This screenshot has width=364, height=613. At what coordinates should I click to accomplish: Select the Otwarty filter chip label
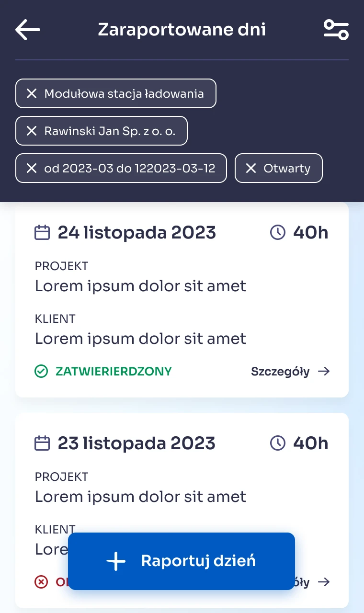pyautogui.click(x=287, y=168)
